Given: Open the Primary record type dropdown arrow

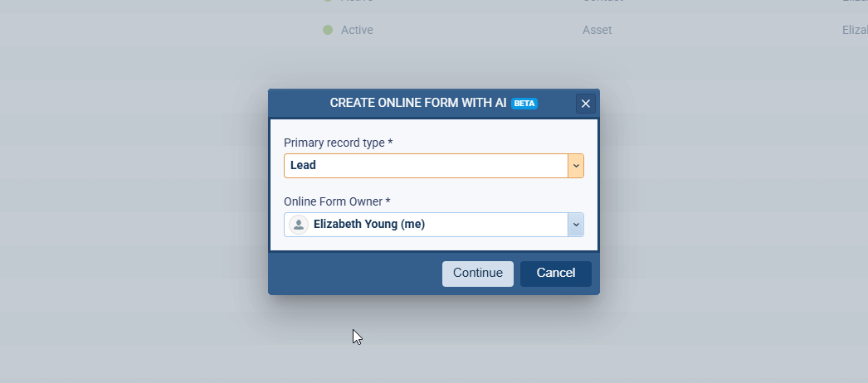Looking at the screenshot, I should (576, 166).
